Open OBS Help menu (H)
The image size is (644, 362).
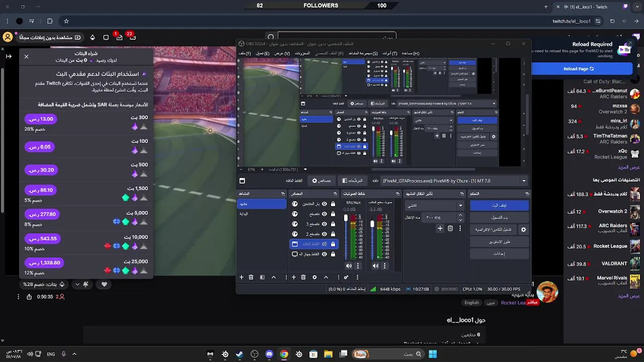[x=410, y=53]
